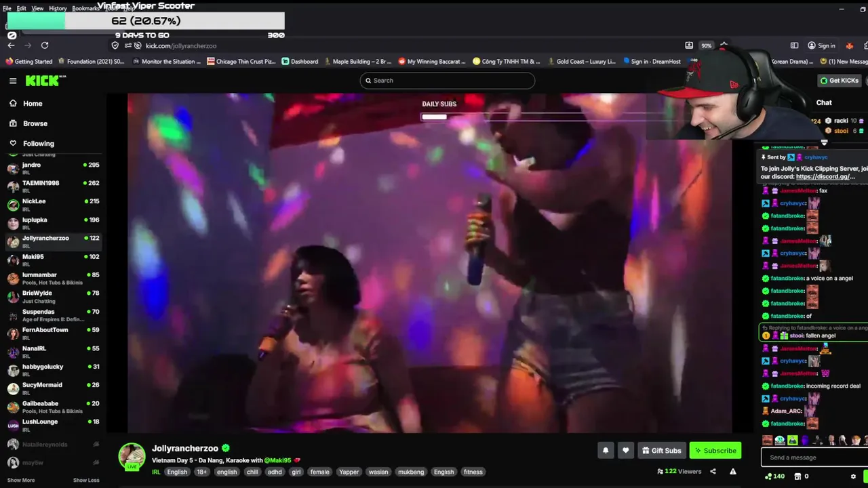Viewport: 868px width, 488px height.
Task: Open habbygolucky channel in Following list
Action: click(53, 369)
